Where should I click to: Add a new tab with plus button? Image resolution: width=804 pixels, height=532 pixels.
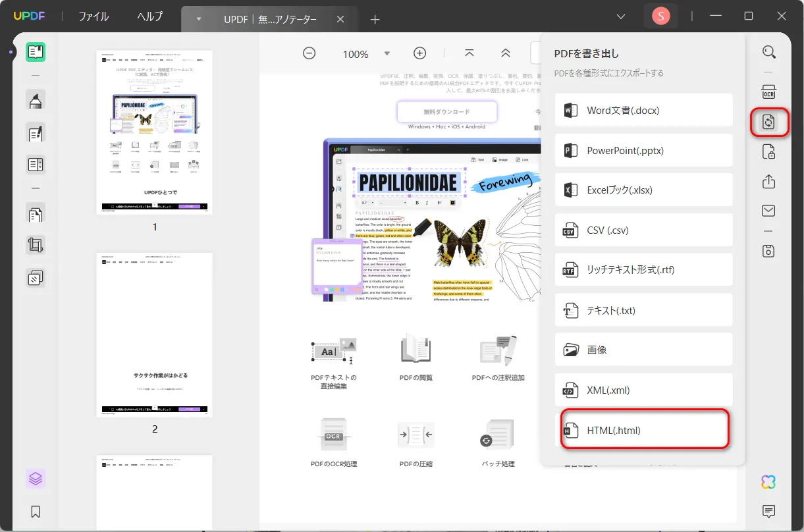[375, 19]
